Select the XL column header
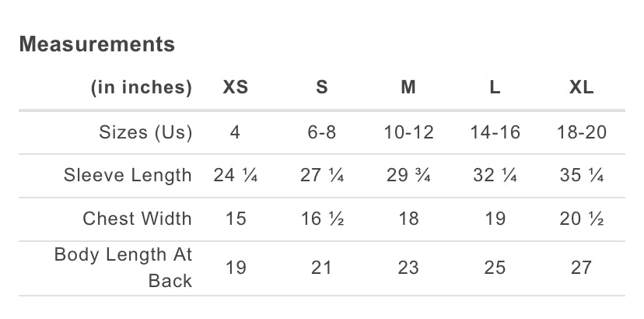 coord(582,88)
